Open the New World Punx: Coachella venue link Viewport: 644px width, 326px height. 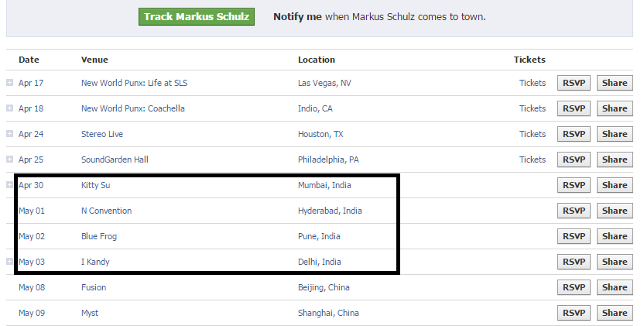[x=133, y=108]
